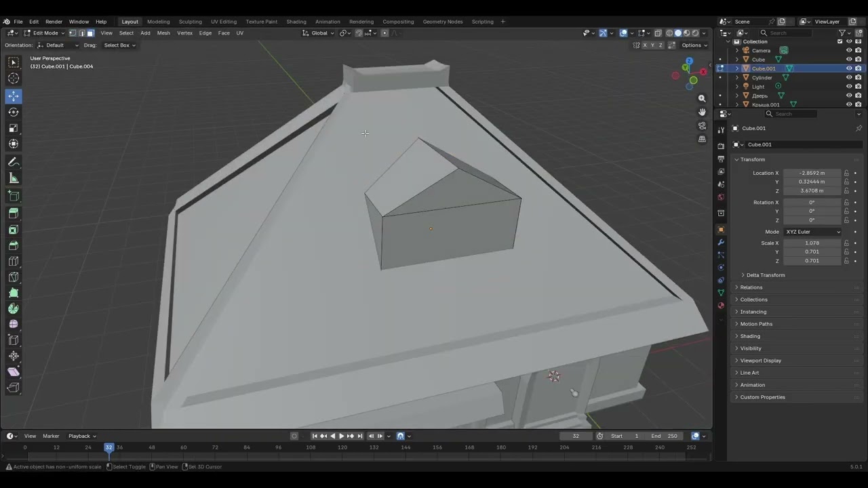The width and height of the screenshot is (868, 488).
Task: Hide Cylinder in viewport via eye icon
Action: tap(848, 77)
